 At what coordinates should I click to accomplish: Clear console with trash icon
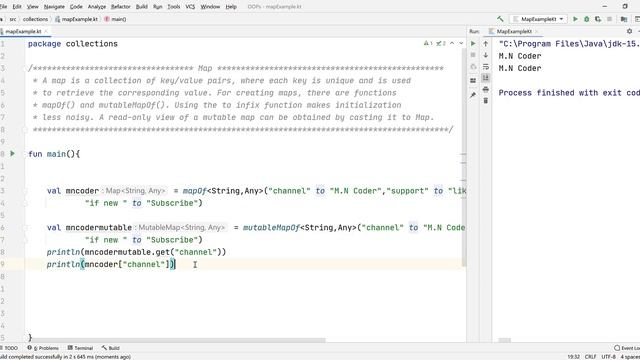[x=486, y=100]
